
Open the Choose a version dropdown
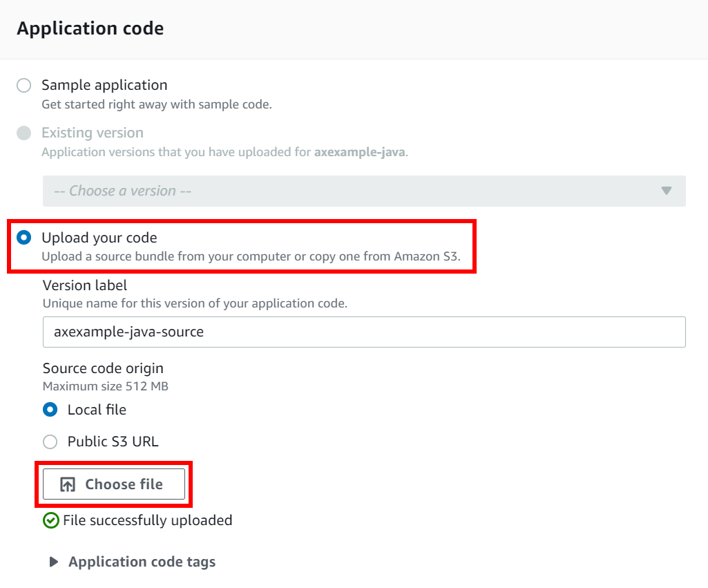click(x=364, y=191)
